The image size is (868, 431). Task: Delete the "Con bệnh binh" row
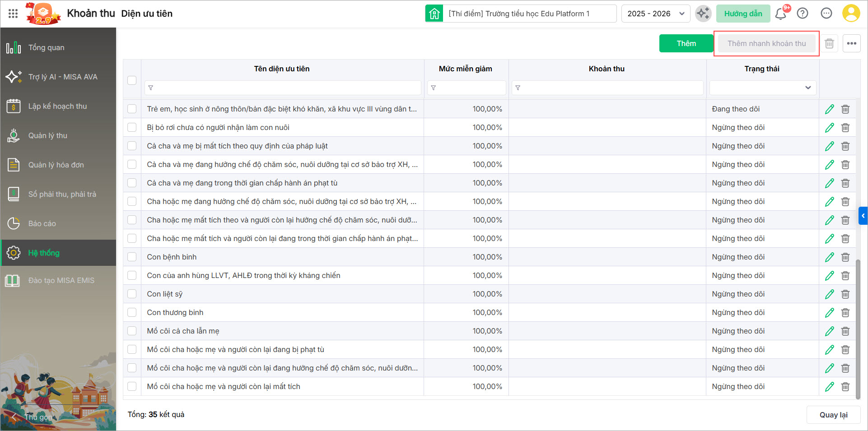(x=845, y=257)
